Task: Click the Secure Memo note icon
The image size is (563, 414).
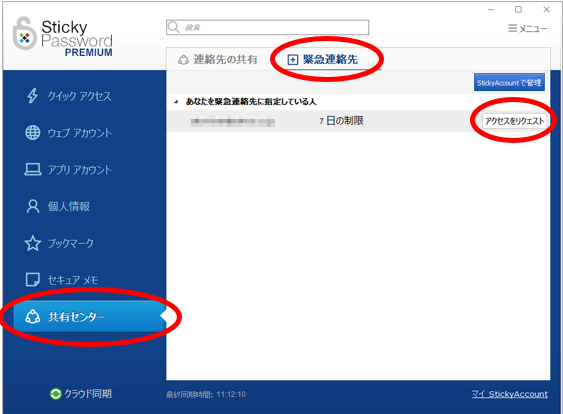Action: 33,280
